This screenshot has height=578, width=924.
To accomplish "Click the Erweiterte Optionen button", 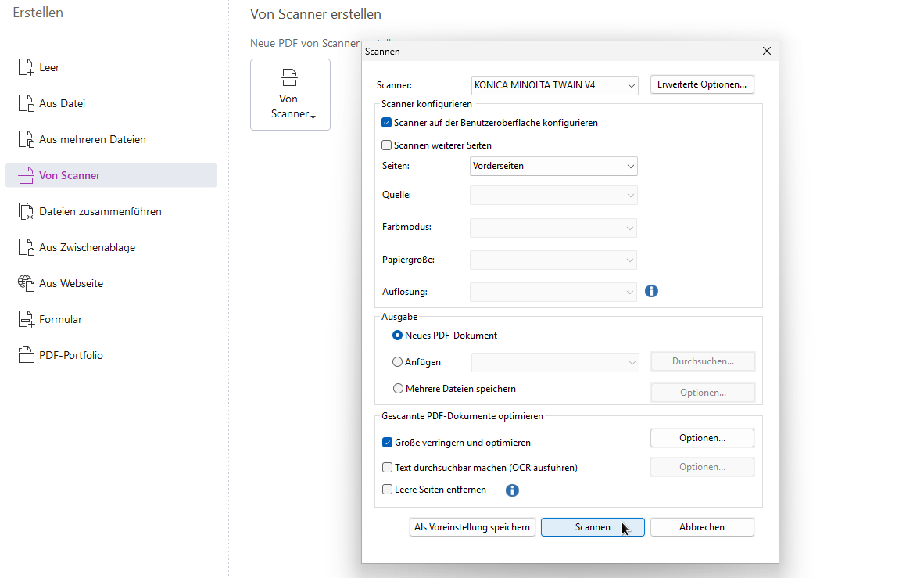I will 701,84.
